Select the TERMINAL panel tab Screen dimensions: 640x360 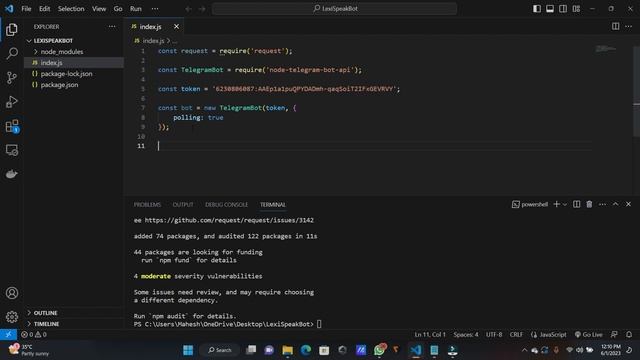pos(273,204)
